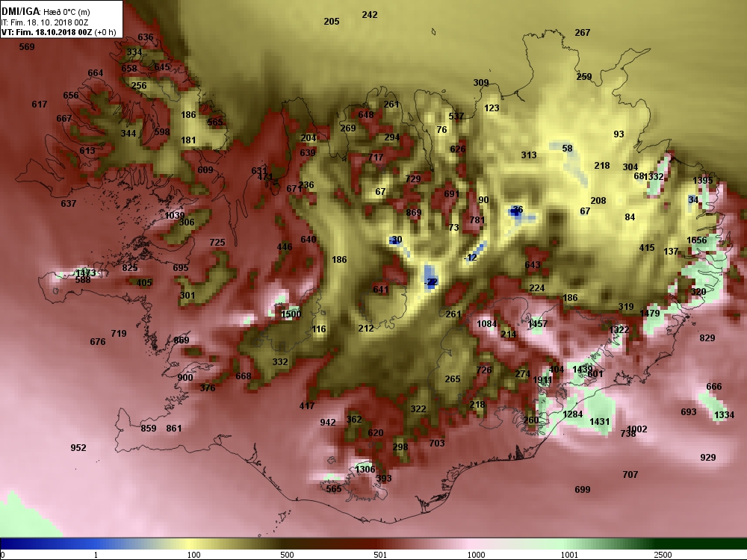Image resolution: width=747 pixels, height=560 pixels.
Task: Click the value 1473 on Snæfellsnes
Action: click(86, 273)
